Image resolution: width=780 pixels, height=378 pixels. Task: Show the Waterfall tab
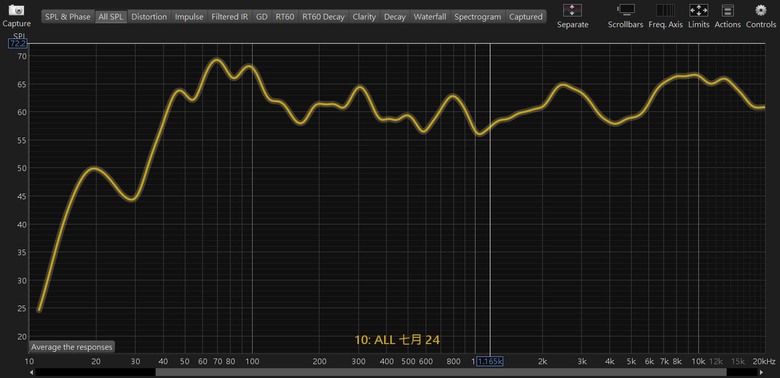430,16
